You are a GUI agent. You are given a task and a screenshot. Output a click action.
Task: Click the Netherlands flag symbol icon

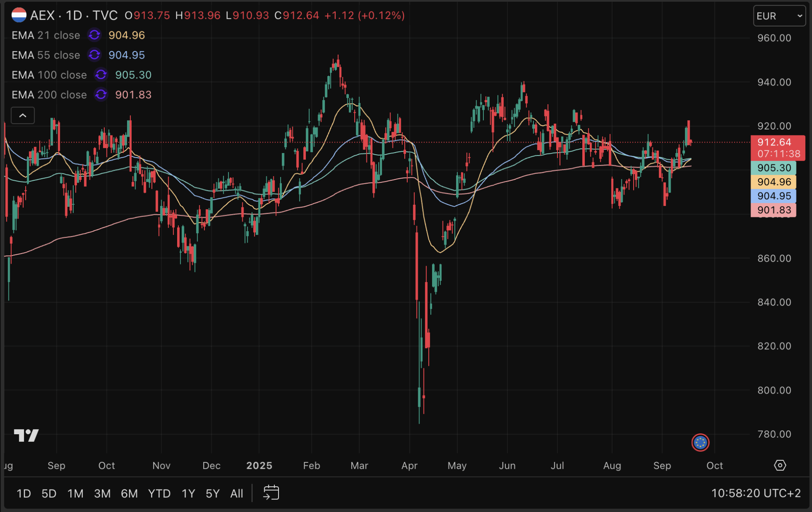[19, 15]
